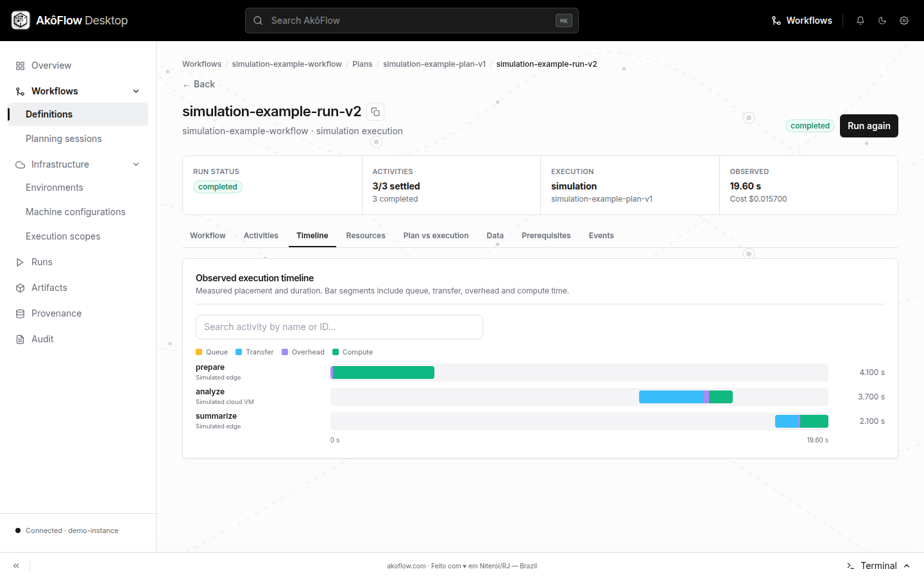Open the Resources tab
Screen dimensions: 924x578
(x=366, y=236)
